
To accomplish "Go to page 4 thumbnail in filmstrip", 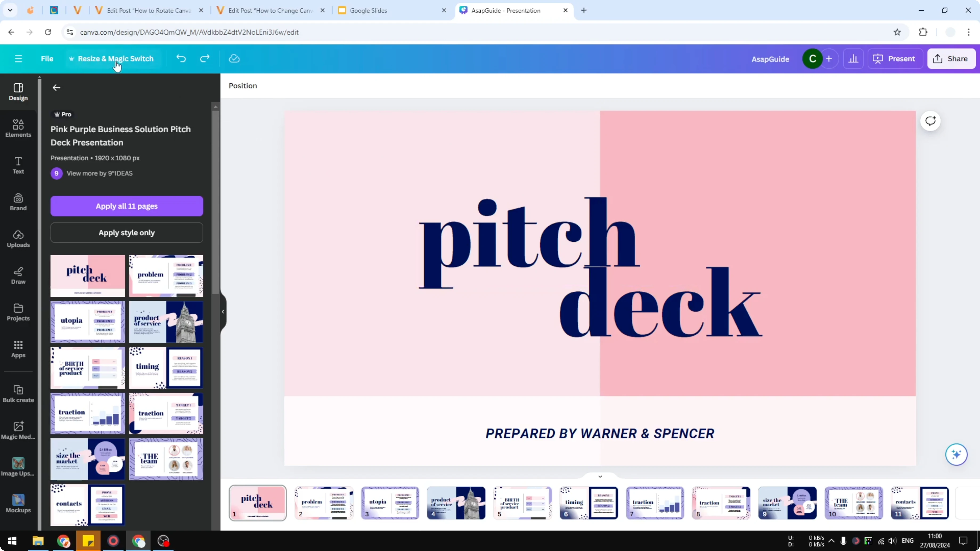I will tap(456, 503).
